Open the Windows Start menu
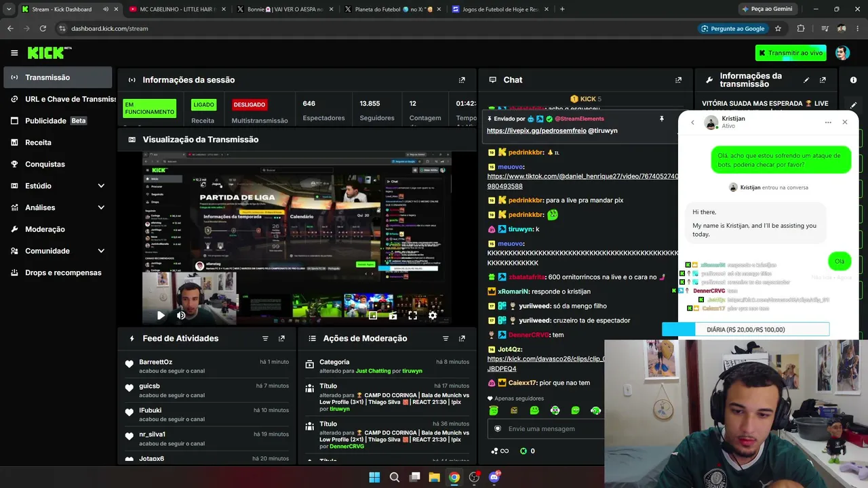 374,477
